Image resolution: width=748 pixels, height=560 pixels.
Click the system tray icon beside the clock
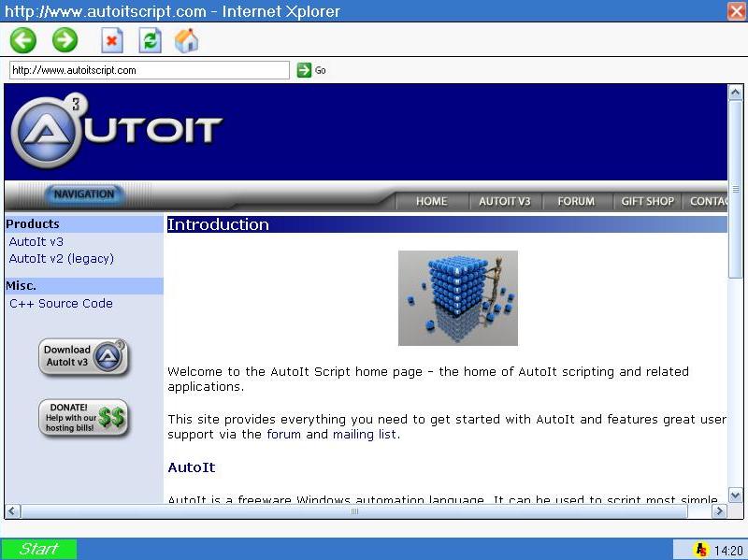coord(701,550)
